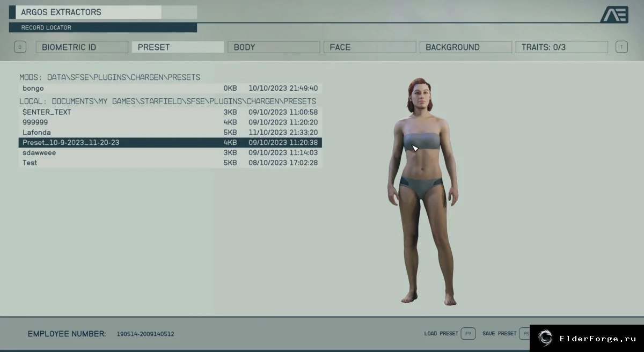Select Preset_10-9-2023_11-20-23 entry
Image resolution: width=644 pixels, height=352 pixels.
click(x=170, y=143)
